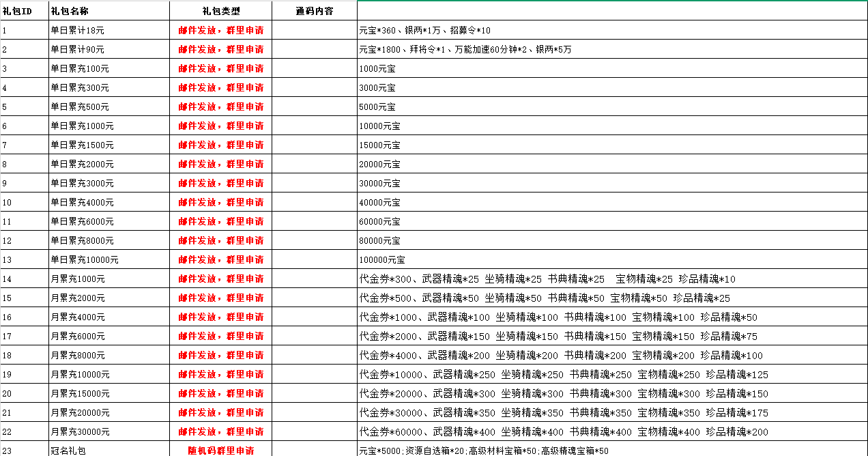Viewport: 868px width, 456px height.
Task: Select 邮件发放 type cell in 单日累充3000元 row
Action: coord(221,183)
